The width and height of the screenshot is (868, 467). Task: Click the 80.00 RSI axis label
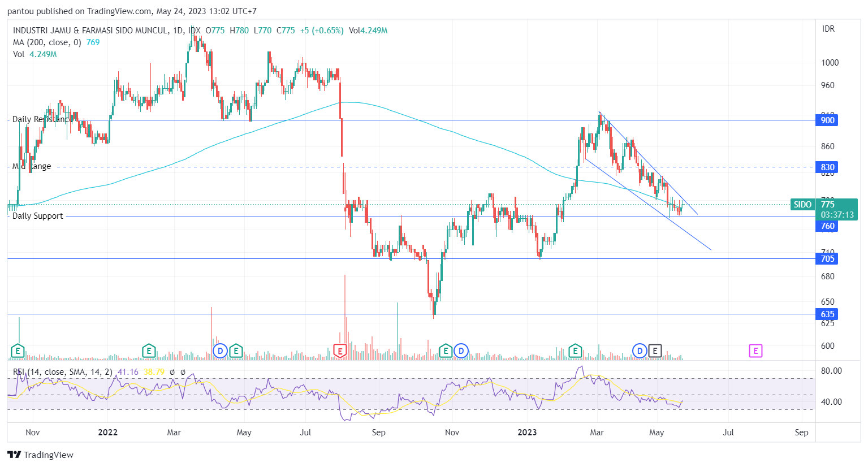pyautogui.click(x=831, y=371)
